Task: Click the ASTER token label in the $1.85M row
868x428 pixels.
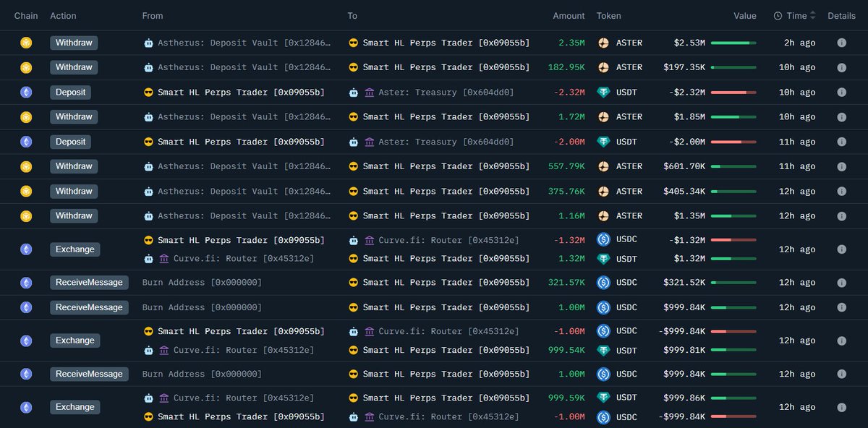Action: click(629, 116)
